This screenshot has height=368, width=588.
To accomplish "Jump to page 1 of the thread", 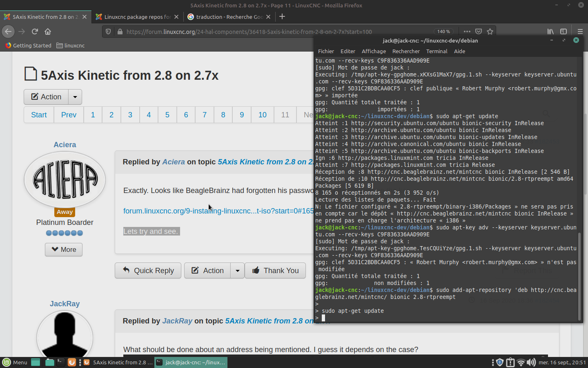I will [93, 115].
